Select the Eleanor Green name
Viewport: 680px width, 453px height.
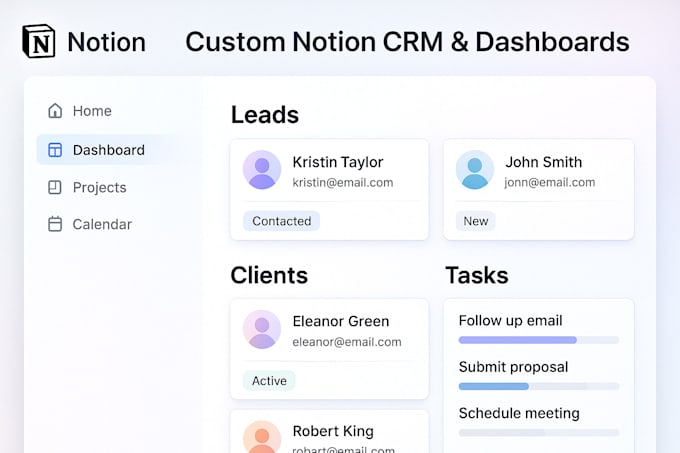tap(341, 322)
